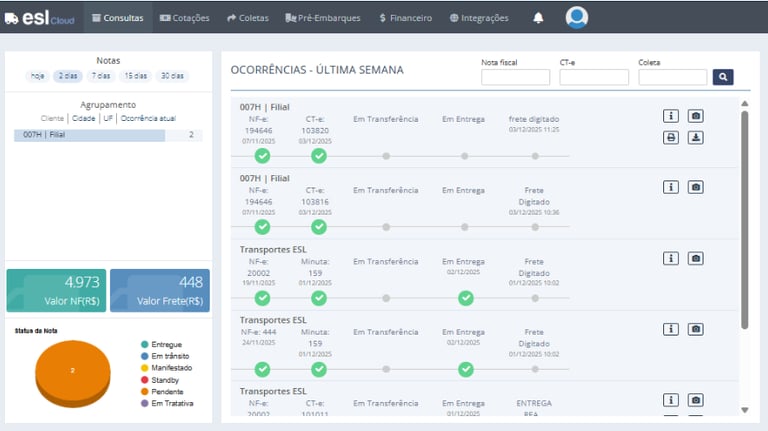Click NF-e checkmark for CT-e 103820 row

(262, 156)
